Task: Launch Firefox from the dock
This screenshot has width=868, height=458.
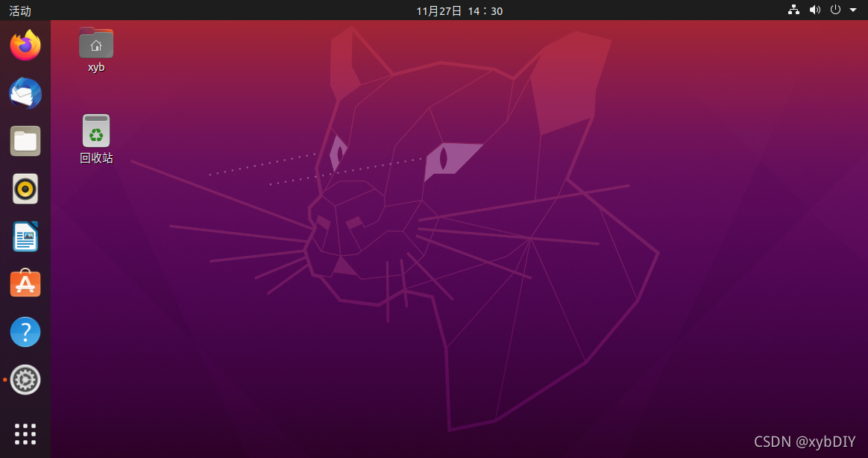Action: [x=25, y=46]
